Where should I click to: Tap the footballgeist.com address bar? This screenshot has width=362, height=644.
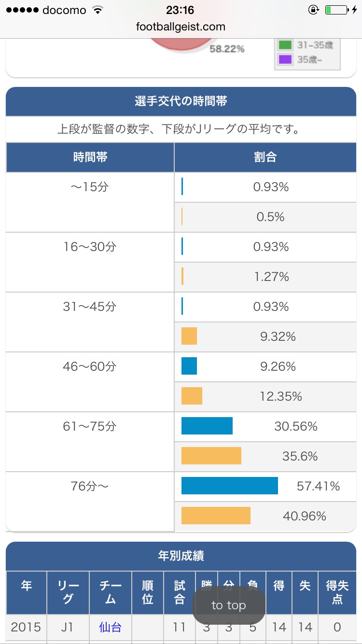(x=181, y=27)
